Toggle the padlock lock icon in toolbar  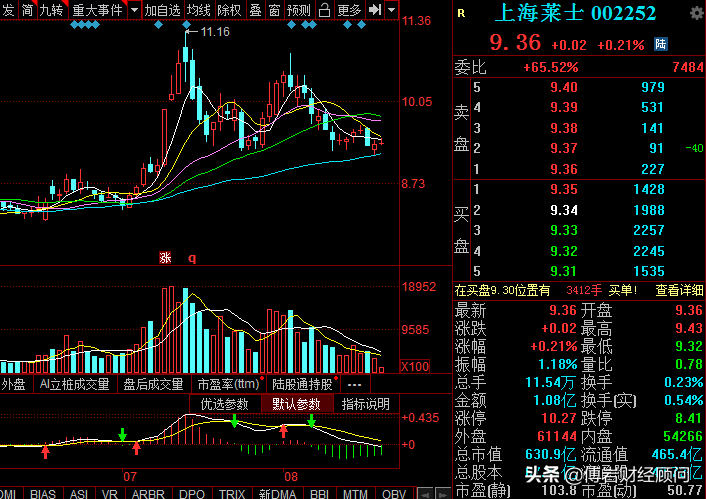(x=324, y=10)
